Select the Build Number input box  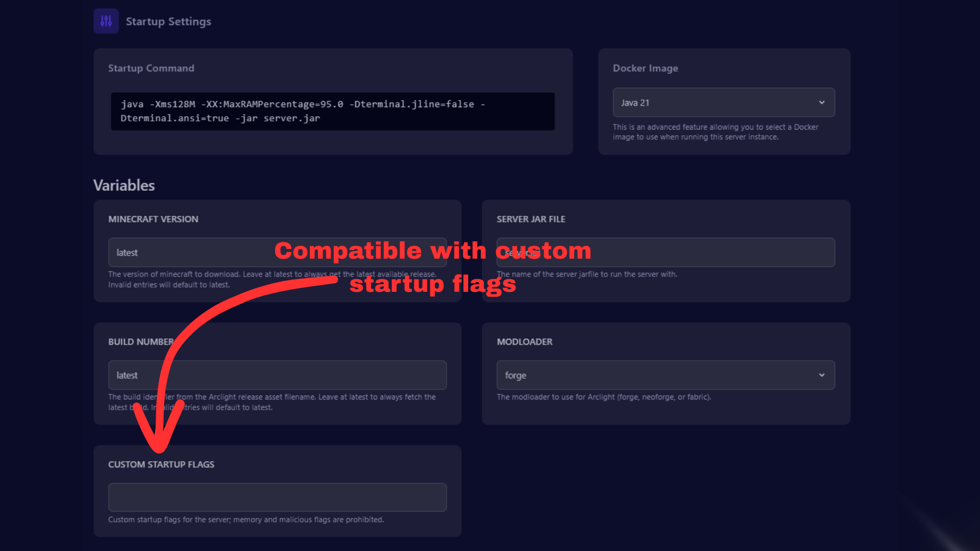[x=306, y=375]
